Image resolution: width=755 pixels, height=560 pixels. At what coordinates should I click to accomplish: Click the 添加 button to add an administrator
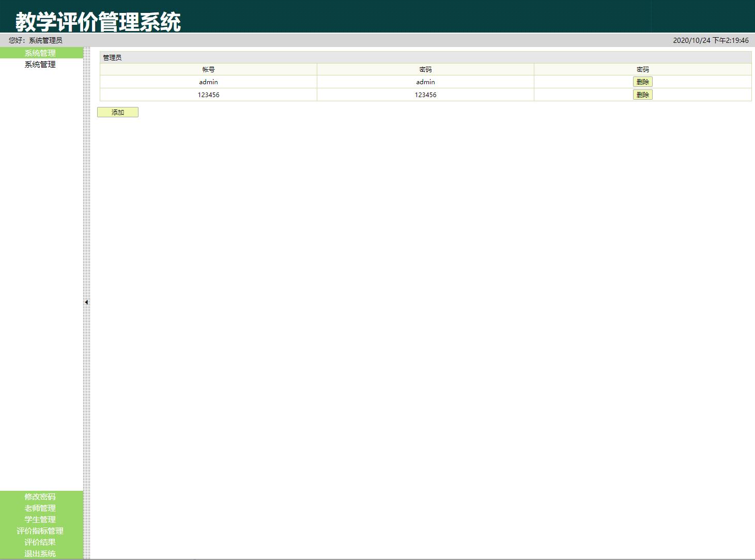118,112
